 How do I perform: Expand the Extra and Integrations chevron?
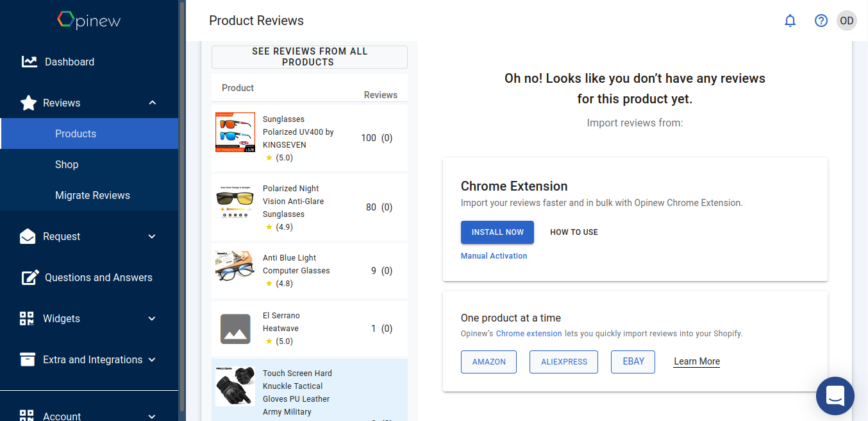pos(152,359)
